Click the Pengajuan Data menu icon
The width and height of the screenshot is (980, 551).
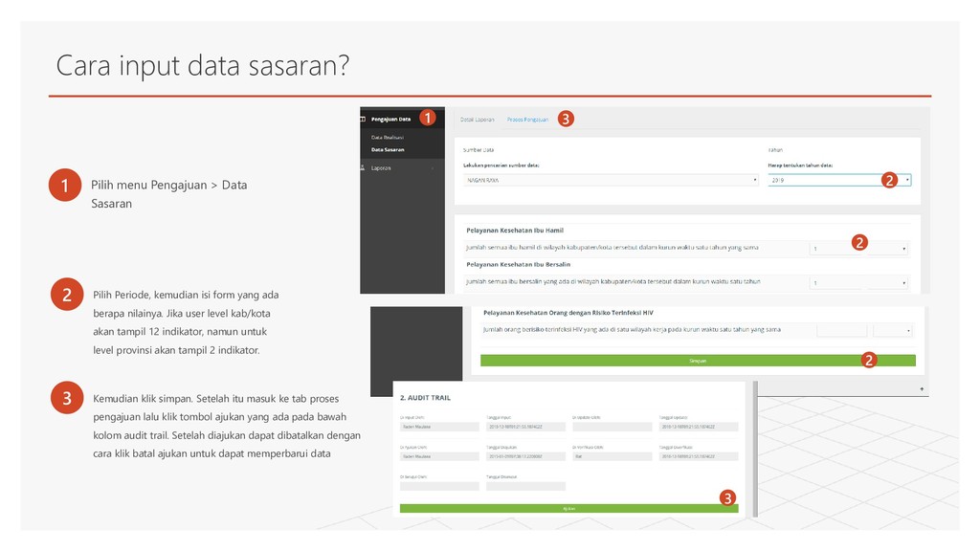(363, 119)
